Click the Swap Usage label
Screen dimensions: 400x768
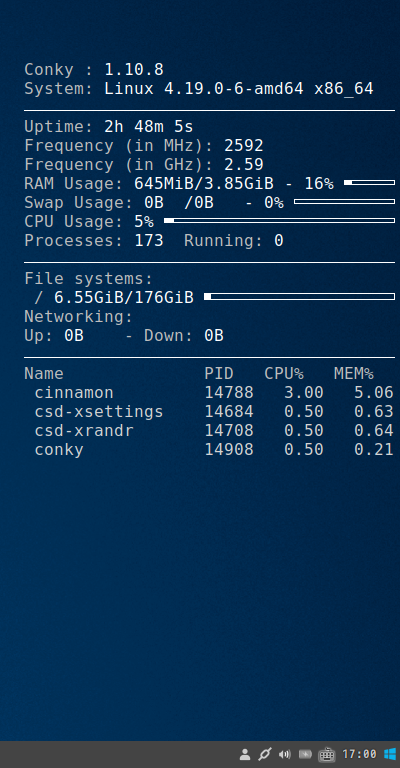coord(78,202)
